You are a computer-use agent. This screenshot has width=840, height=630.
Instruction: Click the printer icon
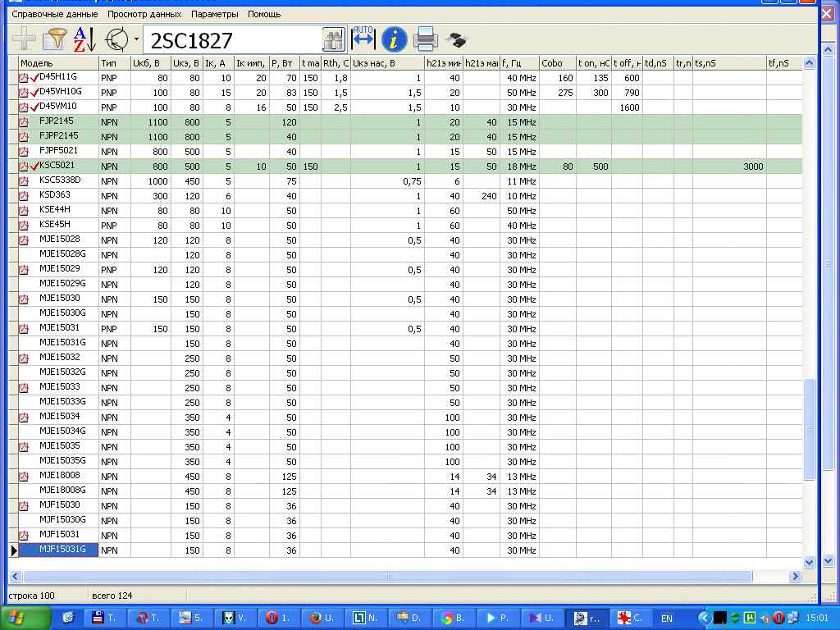click(426, 39)
